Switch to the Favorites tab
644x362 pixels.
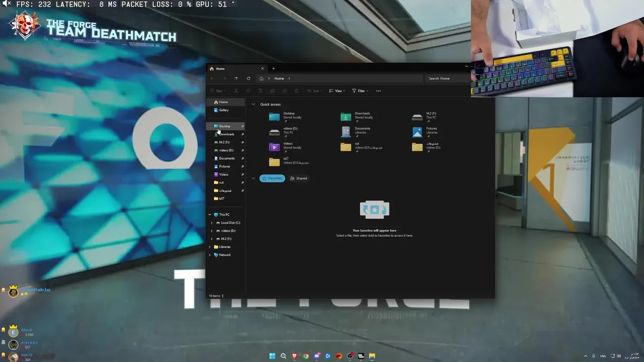[x=272, y=178]
